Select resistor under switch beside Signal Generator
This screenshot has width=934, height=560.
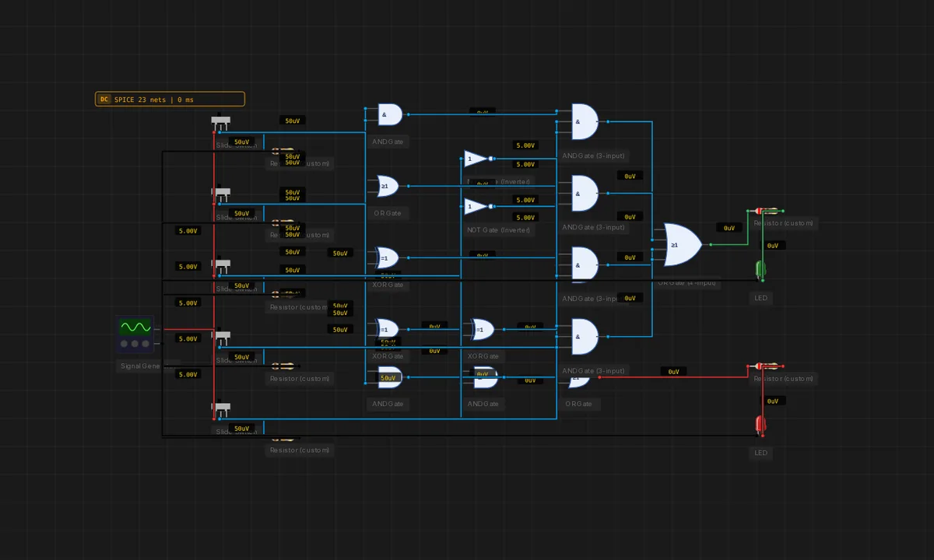(283, 366)
